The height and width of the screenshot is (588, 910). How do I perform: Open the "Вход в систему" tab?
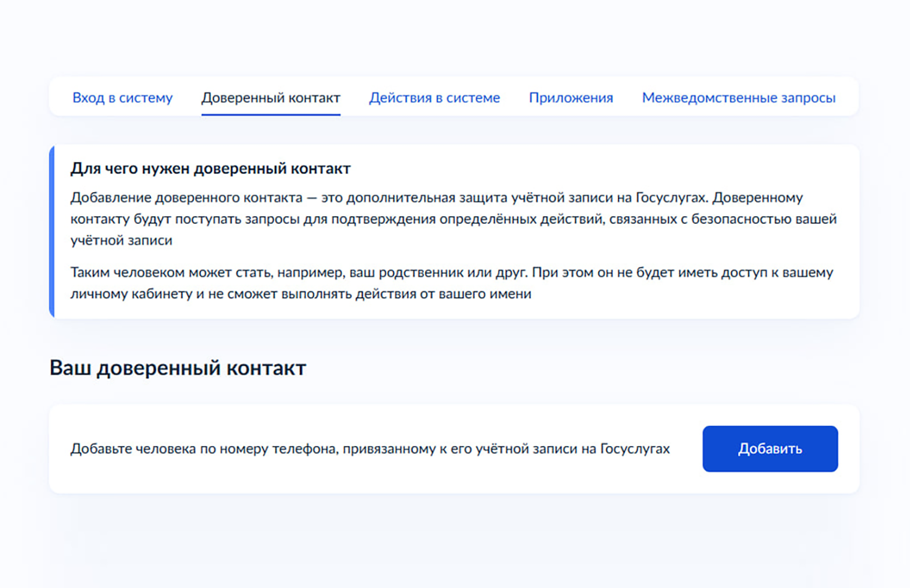[x=122, y=98]
